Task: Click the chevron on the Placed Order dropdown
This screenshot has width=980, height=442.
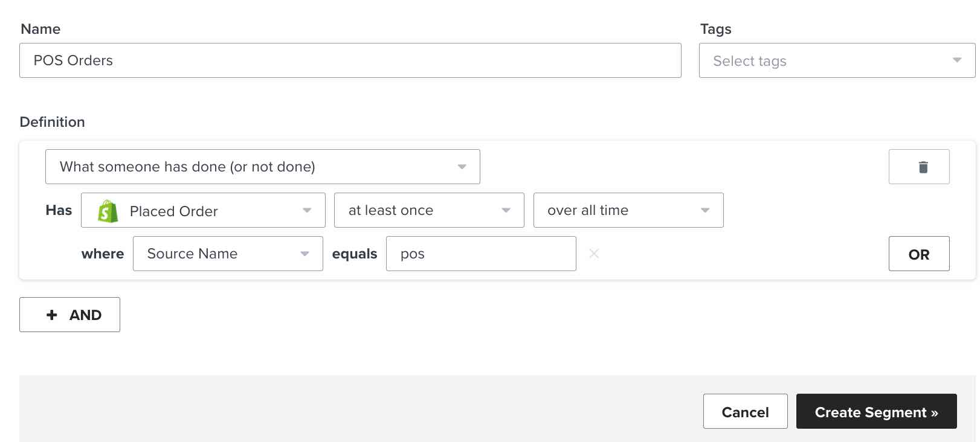Action: click(x=306, y=210)
